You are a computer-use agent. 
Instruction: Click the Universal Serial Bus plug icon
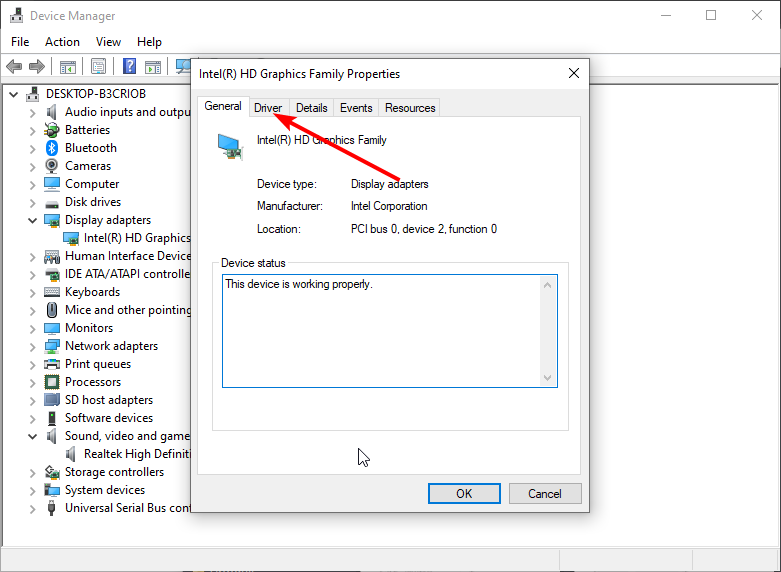point(51,508)
